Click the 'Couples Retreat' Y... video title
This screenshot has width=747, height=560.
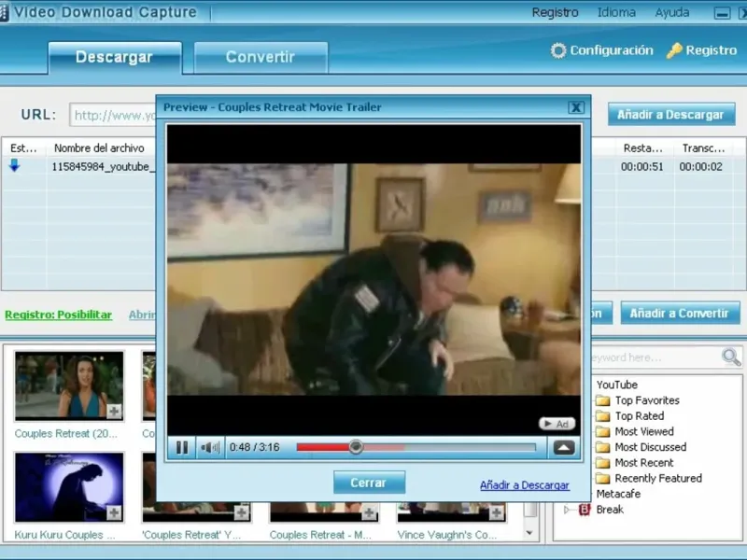(191, 535)
